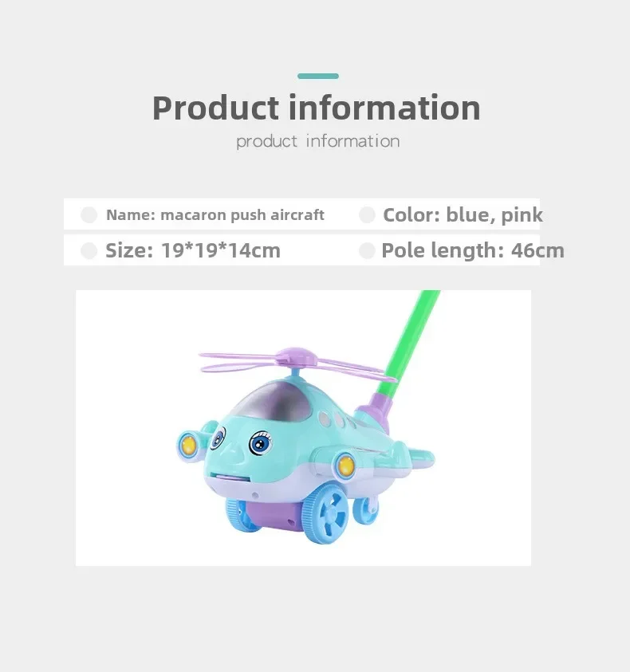Click the 'Product information' bold heading
The image size is (630, 672).
[x=317, y=108]
